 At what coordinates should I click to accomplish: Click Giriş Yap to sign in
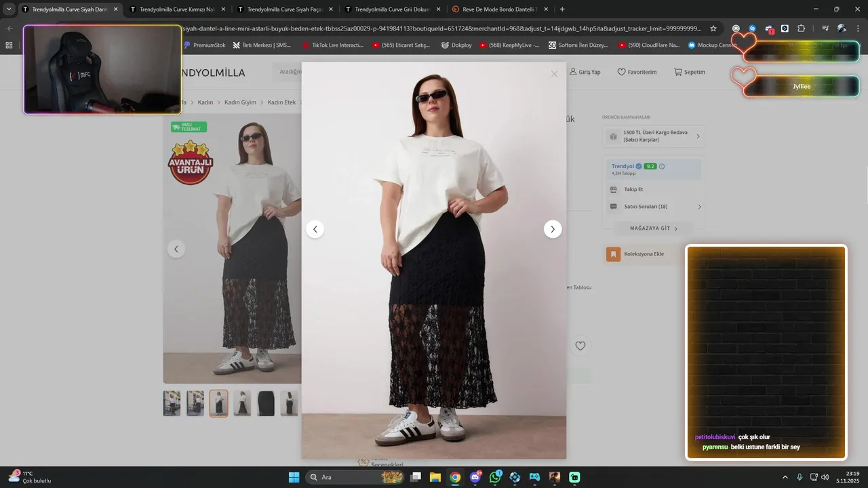[585, 72]
